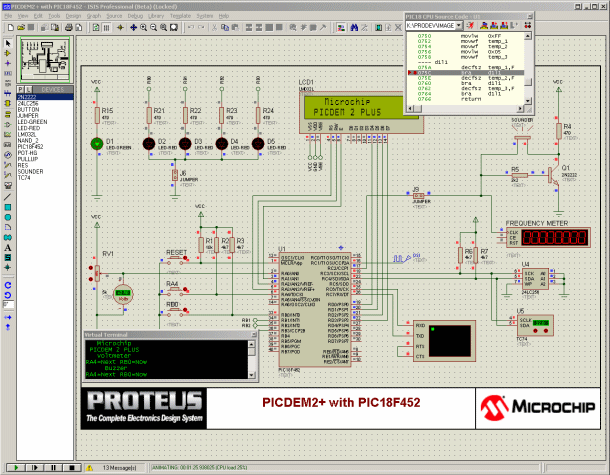Click the Open Design folder icon
Image resolution: width=610 pixels, height=475 pixels.
(x=21, y=27)
